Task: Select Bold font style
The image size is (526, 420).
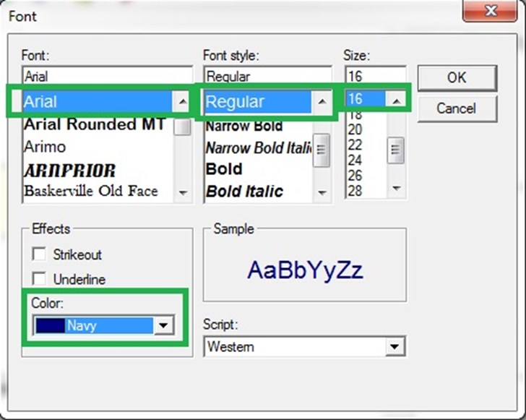Action: click(x=224, y=169)
